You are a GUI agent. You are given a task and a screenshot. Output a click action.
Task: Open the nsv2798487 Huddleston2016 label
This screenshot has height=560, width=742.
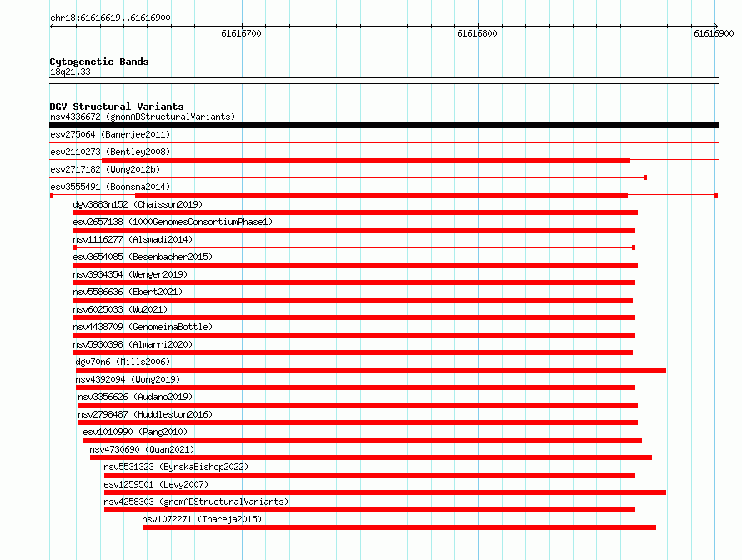pyautogui.click(x=145, y=414)
